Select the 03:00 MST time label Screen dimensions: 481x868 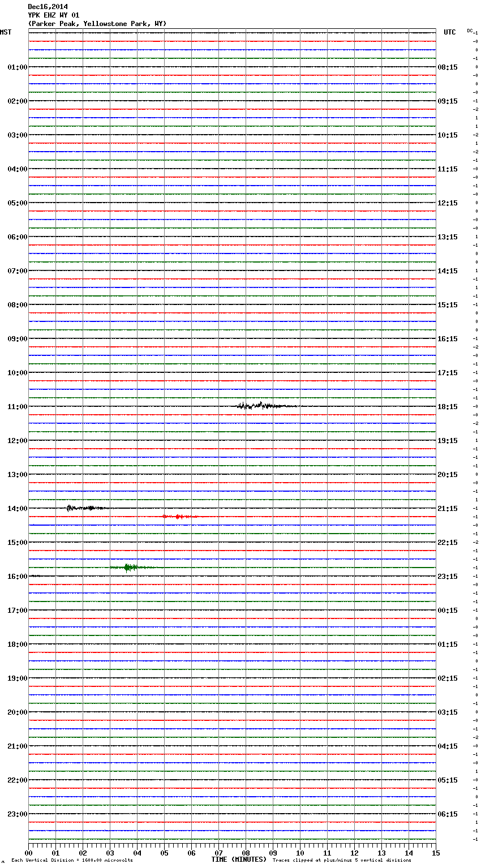[18, 135]
